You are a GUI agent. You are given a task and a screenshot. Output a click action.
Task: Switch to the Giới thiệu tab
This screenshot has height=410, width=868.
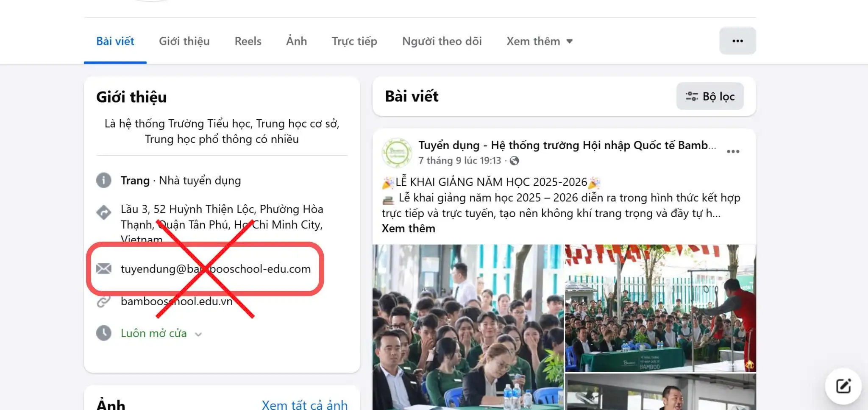pyautogui.click(x=184, y=41)
